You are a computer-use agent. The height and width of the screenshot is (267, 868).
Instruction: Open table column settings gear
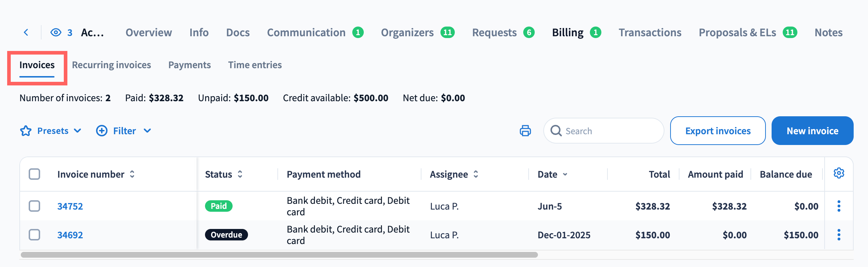coord(839,173)
